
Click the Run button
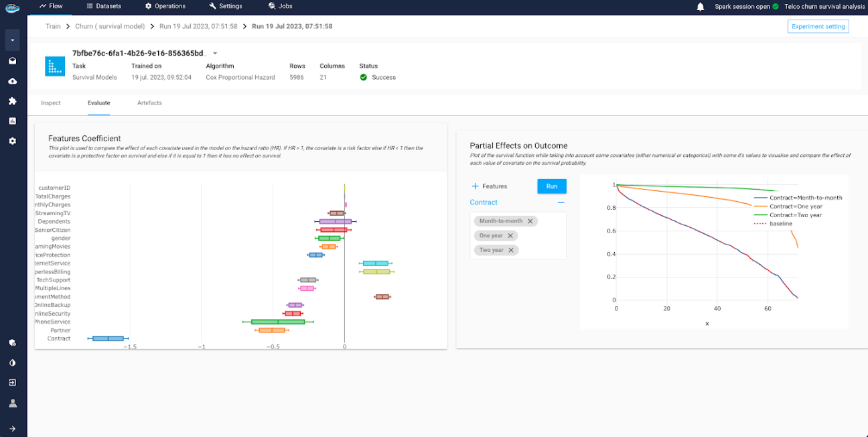[552, 186]
